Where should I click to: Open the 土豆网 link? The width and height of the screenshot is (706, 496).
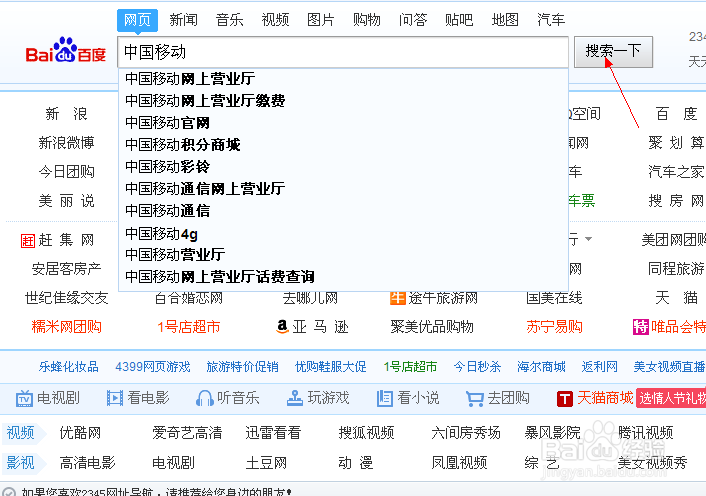(266, 462)
